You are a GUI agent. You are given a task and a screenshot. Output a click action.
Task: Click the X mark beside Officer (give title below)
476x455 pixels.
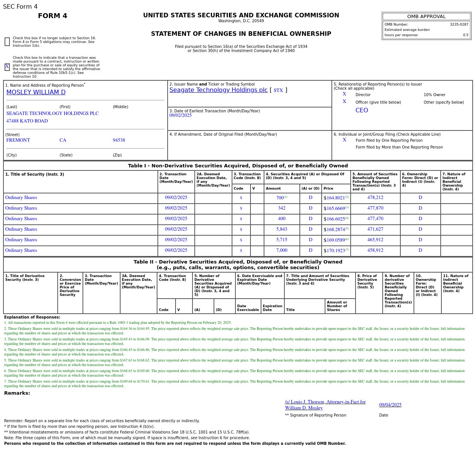344,102
